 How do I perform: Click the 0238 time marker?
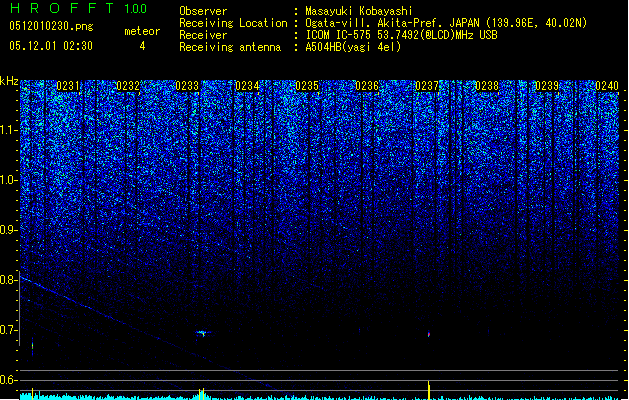click(487, 86)
